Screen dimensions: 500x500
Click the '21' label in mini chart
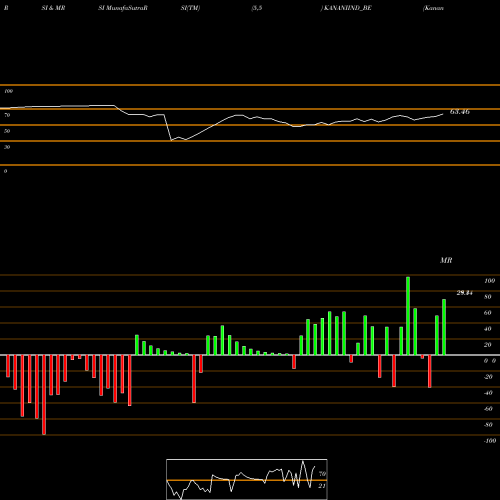[322, 486]
